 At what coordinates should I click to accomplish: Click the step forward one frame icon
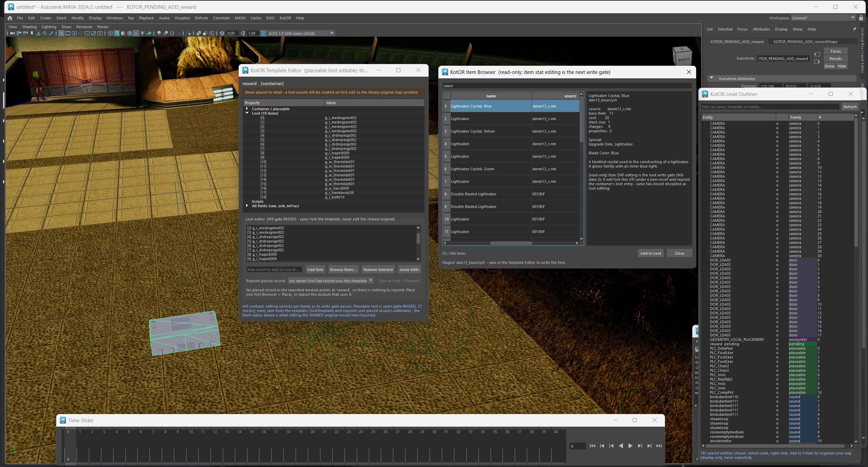[649, 446]
